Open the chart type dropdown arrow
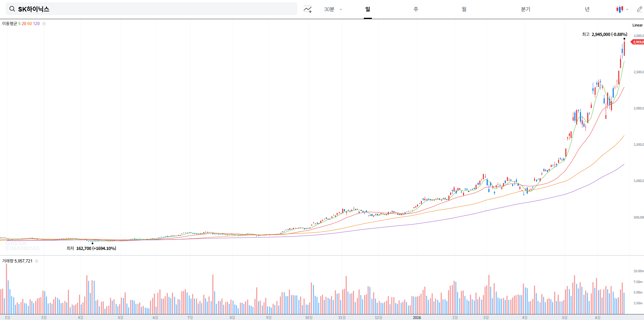Image resolution: width=644 pixels, height=320 pixels. [627, 9]
